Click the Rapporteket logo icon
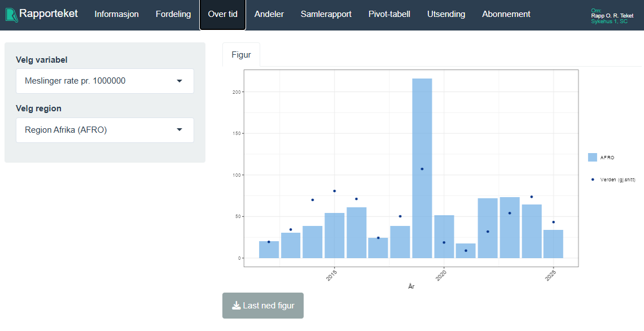644x331 pixels. 11,14
